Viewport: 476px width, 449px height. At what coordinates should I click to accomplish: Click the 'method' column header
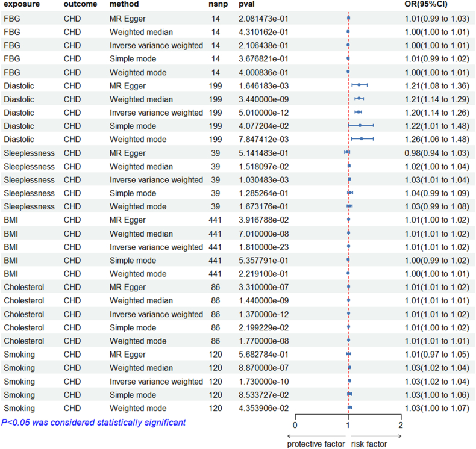(124, 4)
